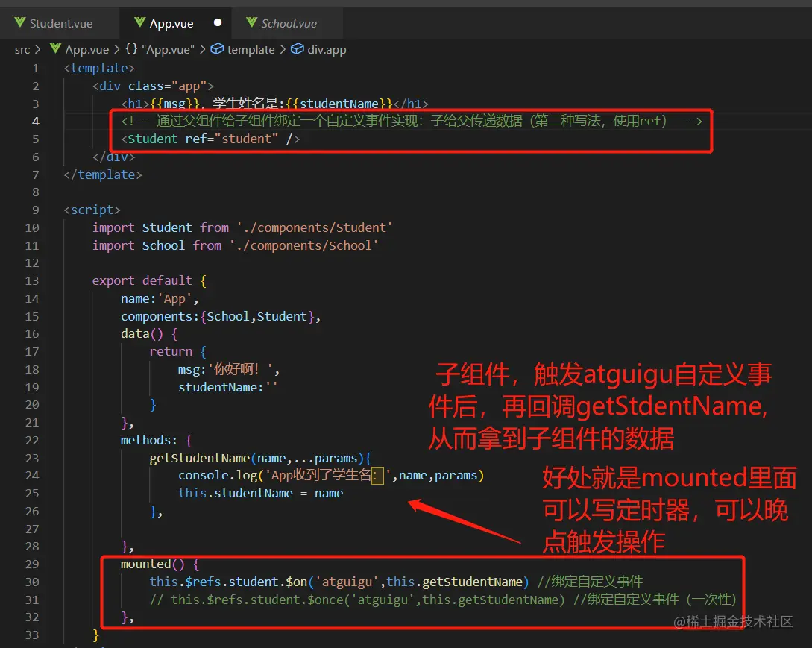Image resolution: width=812 pixels, height=648 pixels.
Task: Click the this.studentName = name assignment
Action: tap(260, 493)
